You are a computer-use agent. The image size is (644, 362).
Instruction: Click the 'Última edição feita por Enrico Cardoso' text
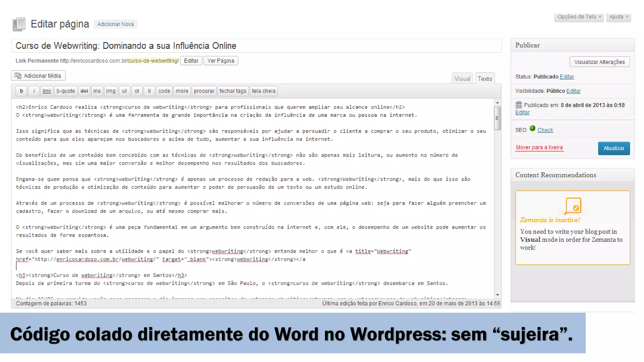click(411, 304)
